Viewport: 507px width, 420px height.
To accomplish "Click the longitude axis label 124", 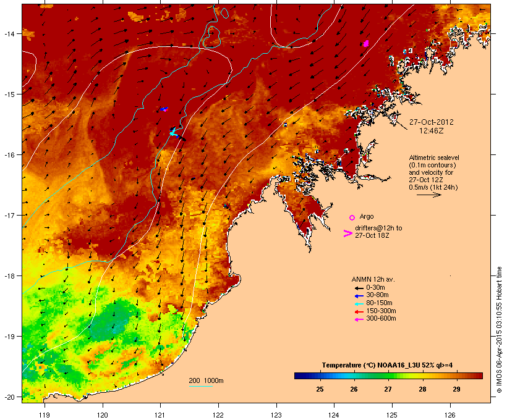I will coord(334,415).
